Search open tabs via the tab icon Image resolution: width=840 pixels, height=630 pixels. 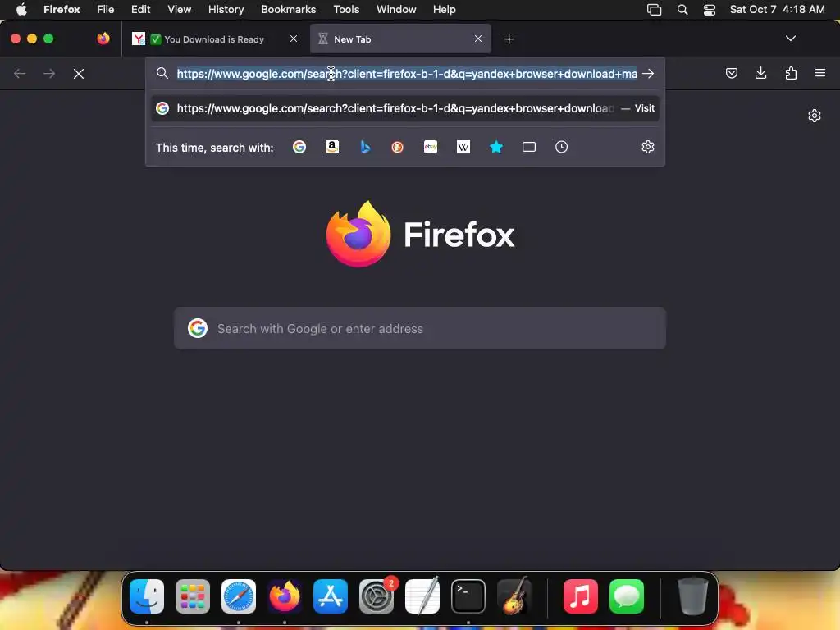coord(529,147)
